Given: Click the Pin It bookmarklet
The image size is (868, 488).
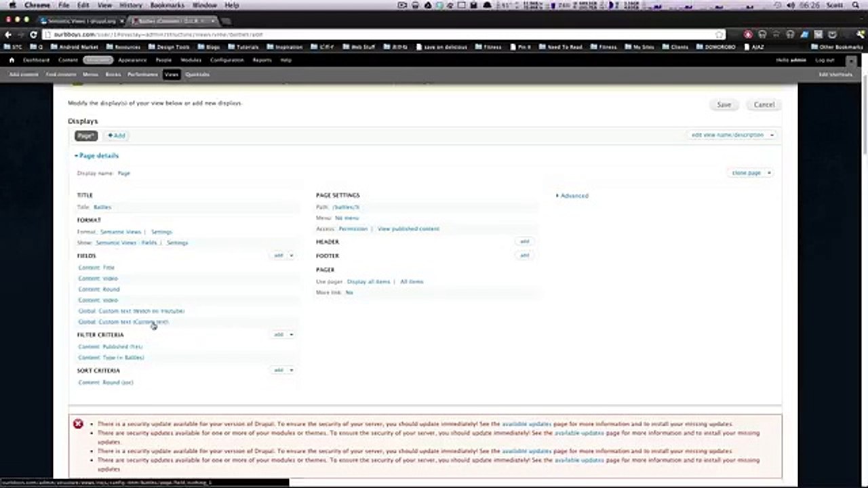Looking at the screenshot, I should pos(520,47).
